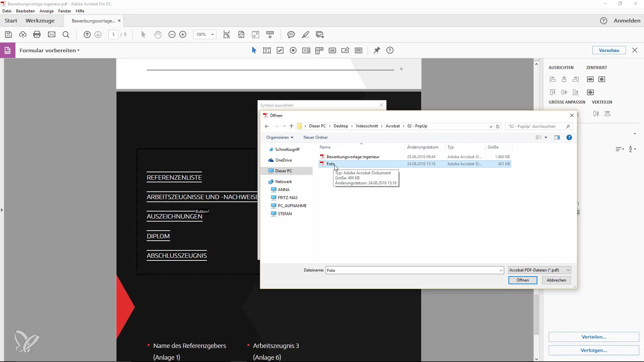Screen dimensions: 644x362
Task: Click Datei menu in menu bar
Action: 7,11
